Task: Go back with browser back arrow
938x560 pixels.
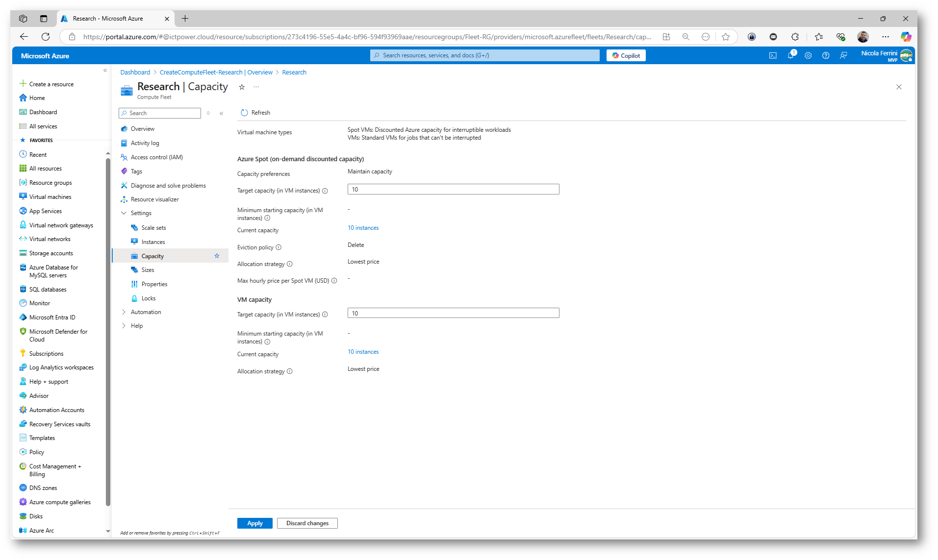Action: (24, 37)
